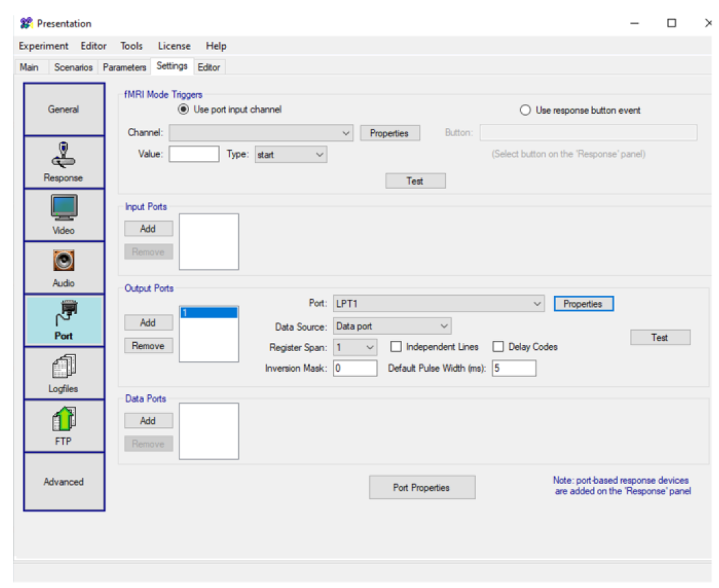Switch to the Scenarios tab

pos(73,67)
